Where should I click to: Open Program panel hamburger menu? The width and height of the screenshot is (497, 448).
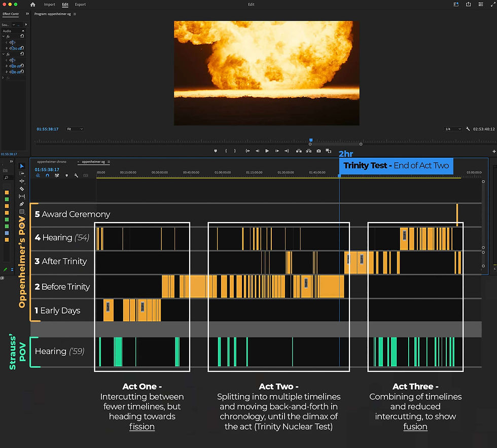(x=75, y=14)
